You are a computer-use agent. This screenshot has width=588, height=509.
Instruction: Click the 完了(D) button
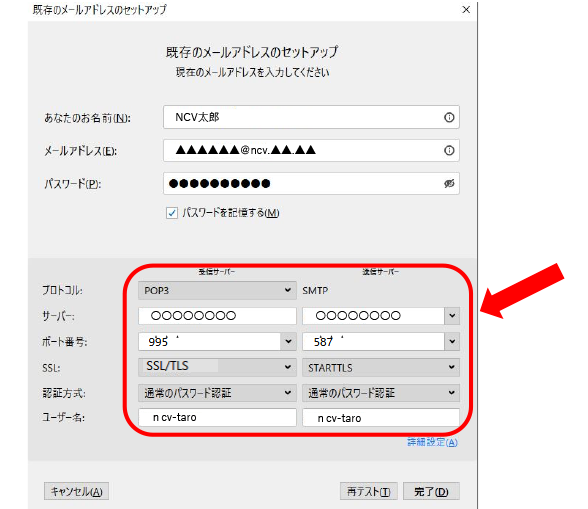[x=431, y=491]
